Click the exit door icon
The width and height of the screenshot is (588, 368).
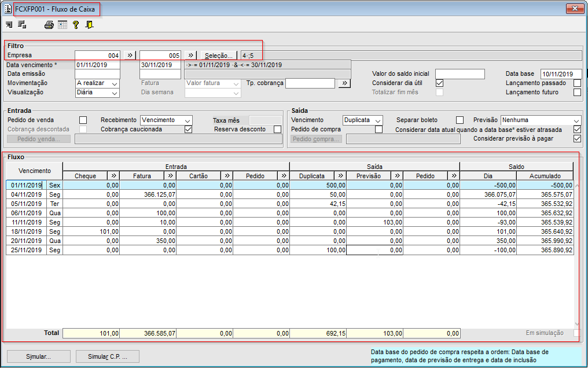coord(89,25)
